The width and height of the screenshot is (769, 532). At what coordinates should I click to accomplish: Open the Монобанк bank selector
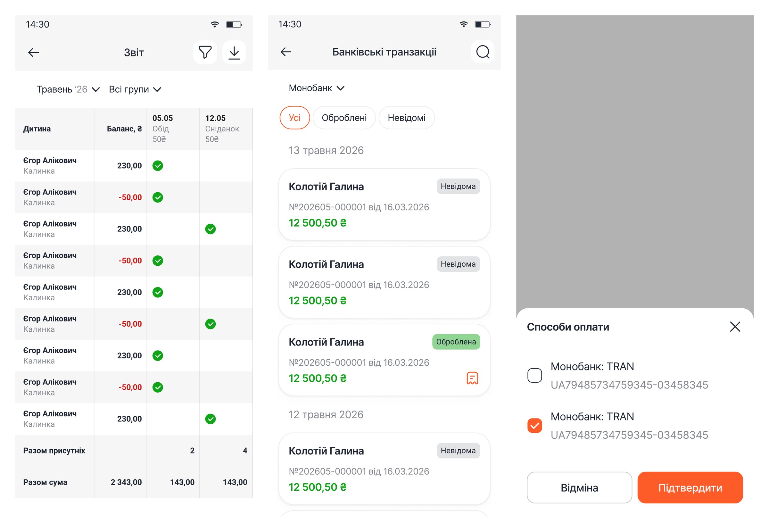[317, 88]
